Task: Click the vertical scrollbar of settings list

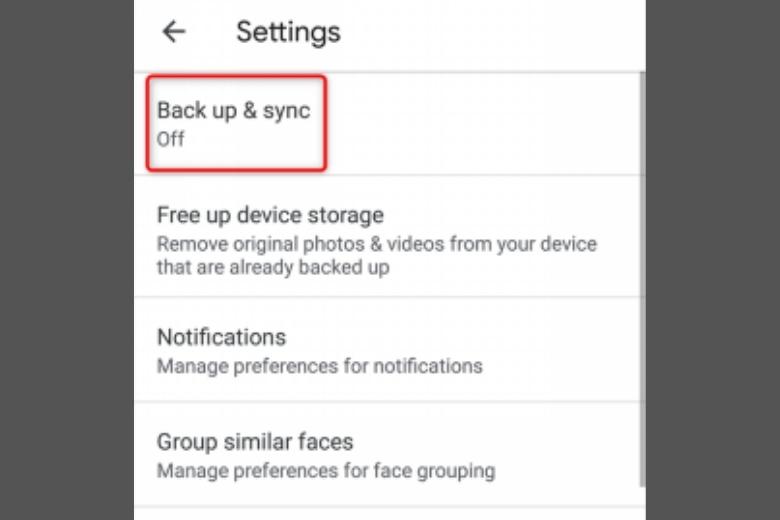Action: pyautogui.click(x=642, y=279)
